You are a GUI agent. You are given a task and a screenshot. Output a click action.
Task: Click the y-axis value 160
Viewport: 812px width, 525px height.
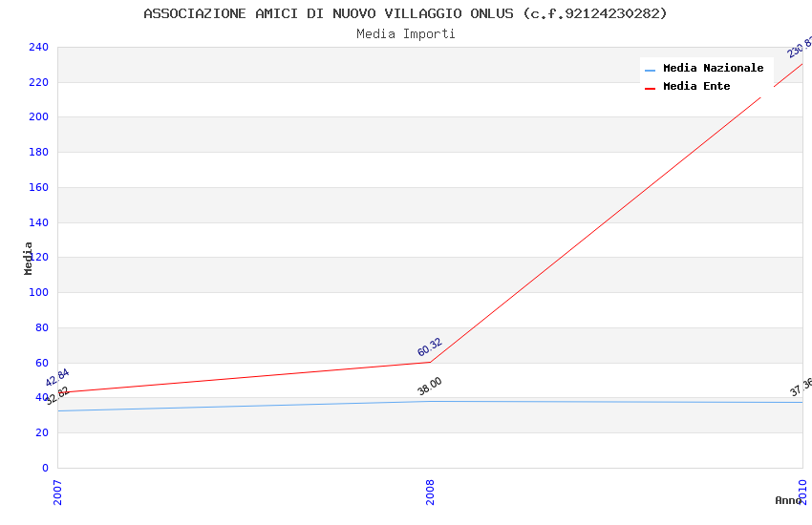tap(38, 187)
